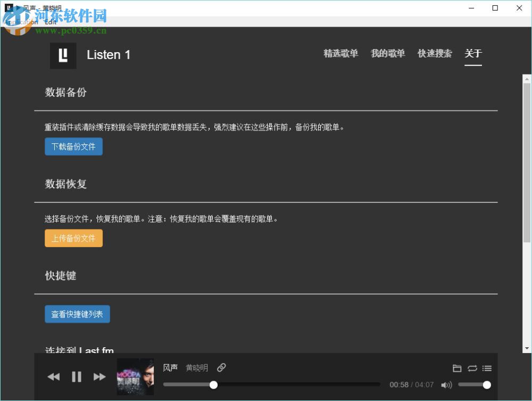This screenshot has width=532, height=401.
Task: Open the current playlist list icon
Action: (x=487, y=368)
